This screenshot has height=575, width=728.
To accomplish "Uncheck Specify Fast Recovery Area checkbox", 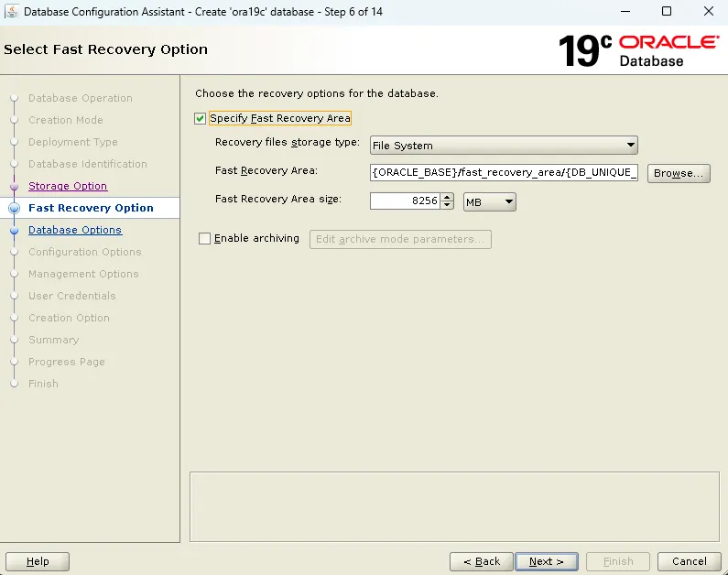I will click(201, 119).
